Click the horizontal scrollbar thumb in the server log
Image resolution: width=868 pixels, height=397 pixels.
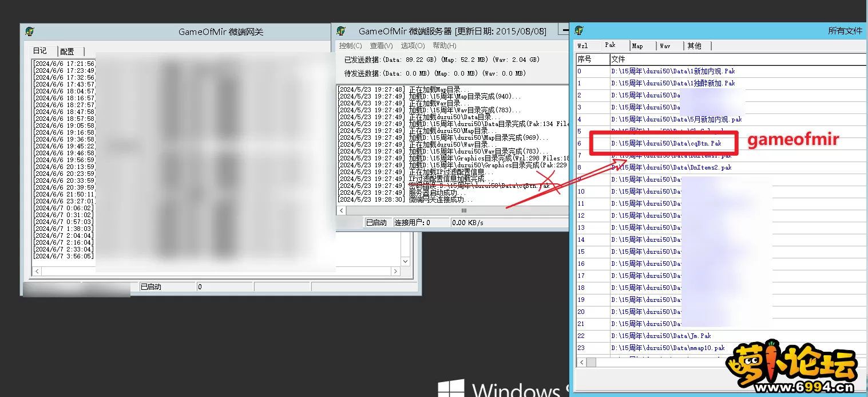coord(464,211)
